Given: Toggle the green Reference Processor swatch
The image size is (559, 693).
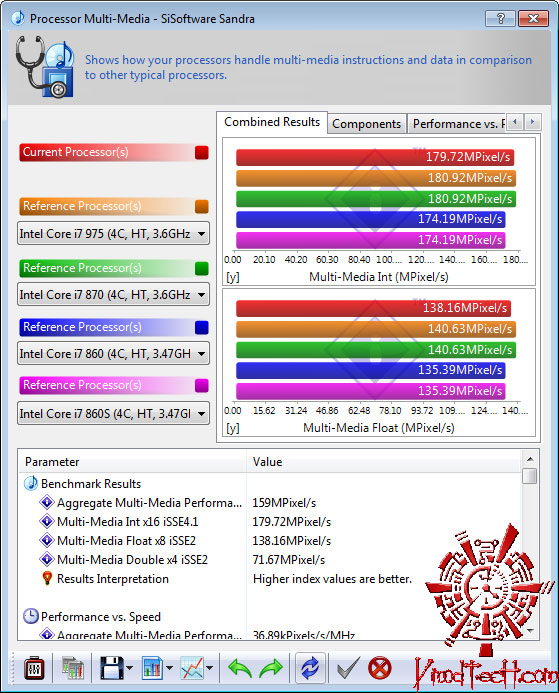Looking at the screenshot, I should (x=202, y=268).
